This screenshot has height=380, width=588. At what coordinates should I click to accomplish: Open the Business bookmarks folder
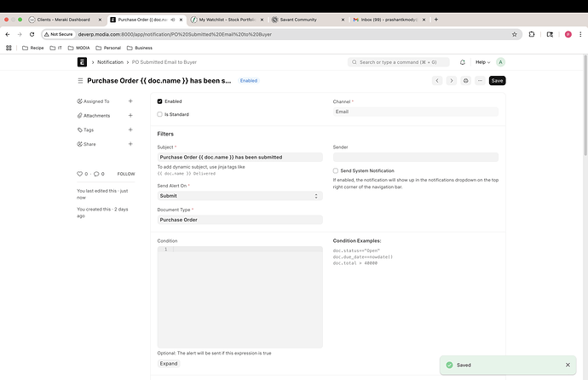[x=140, y=48]
